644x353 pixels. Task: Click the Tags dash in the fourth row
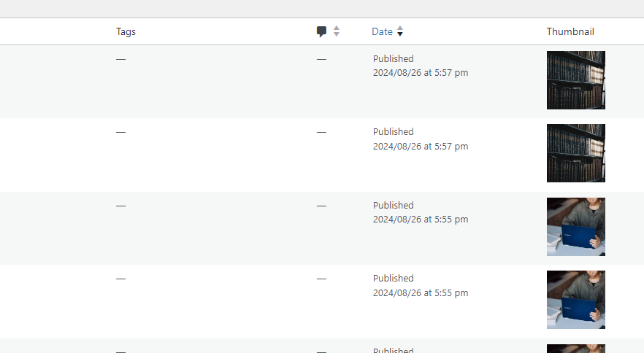[120, 279]
